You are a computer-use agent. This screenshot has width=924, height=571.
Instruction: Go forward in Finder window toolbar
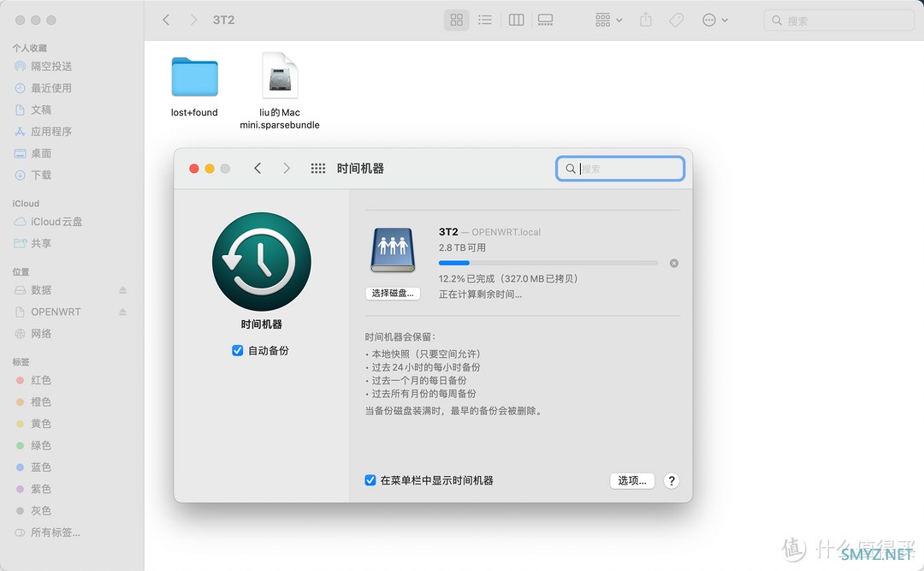pos(193,20)
